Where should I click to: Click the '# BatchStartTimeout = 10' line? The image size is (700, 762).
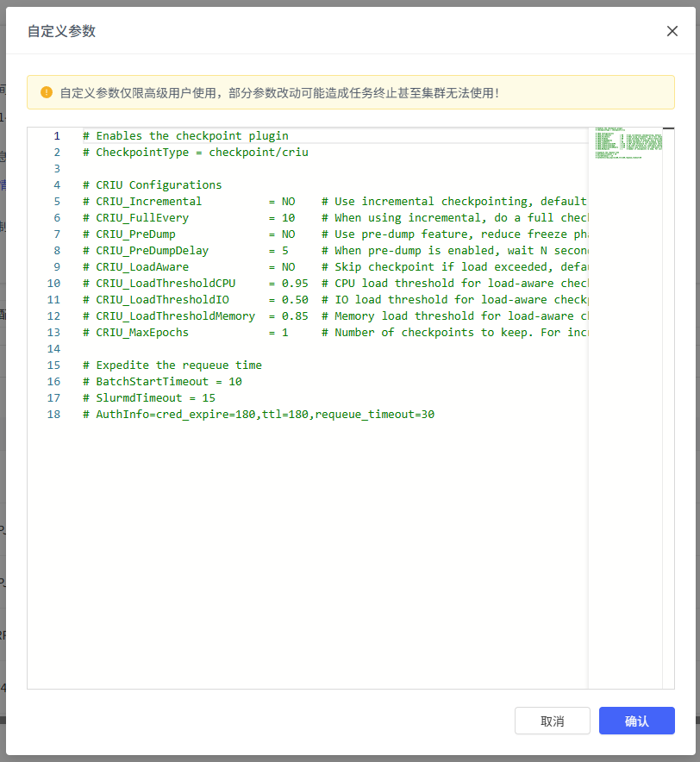(x=162, y=382)
